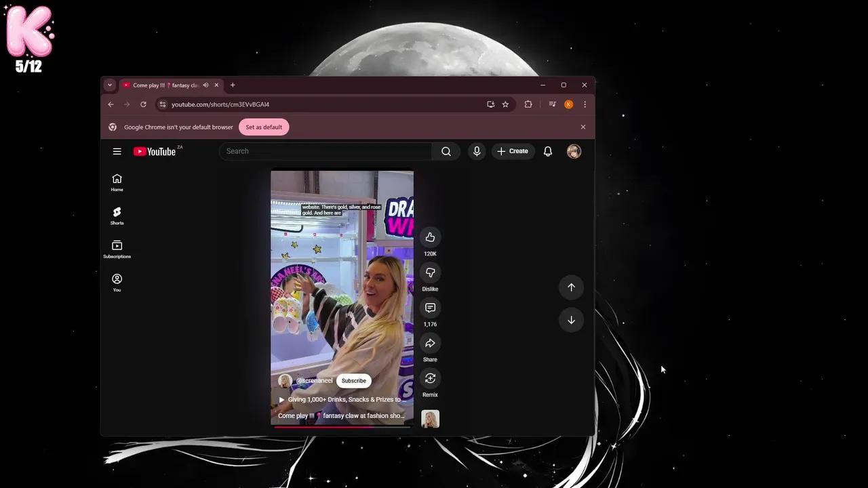Go to the previous short with the up arrow
The width and height of the screenshot is (868, 488).
571,287
